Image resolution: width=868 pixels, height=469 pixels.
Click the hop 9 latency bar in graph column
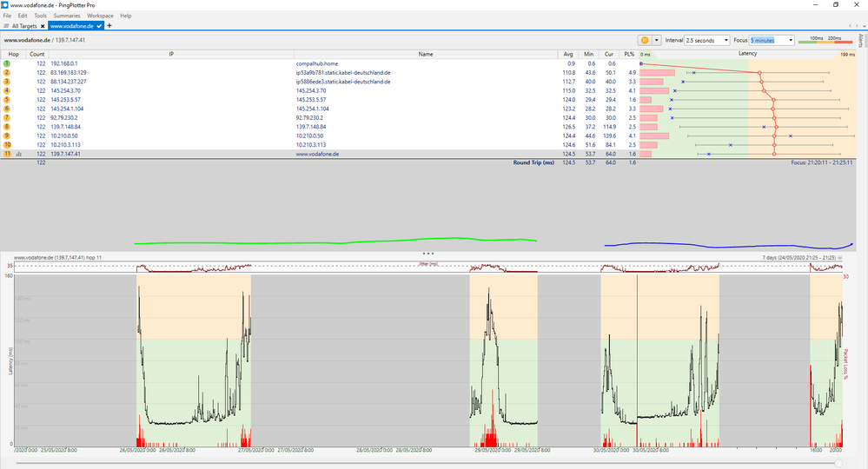(x=654, y=135)
